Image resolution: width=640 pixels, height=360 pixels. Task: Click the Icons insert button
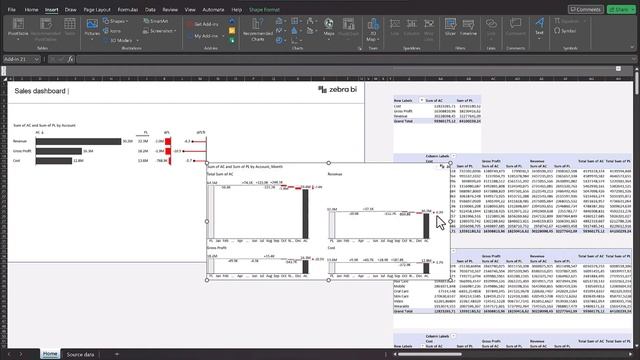pos(112,31)
